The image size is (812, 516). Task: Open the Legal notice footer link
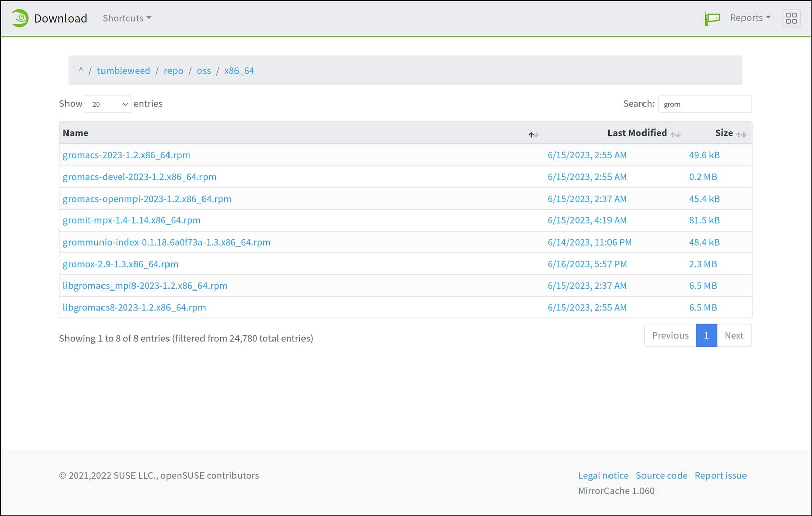tap(603, 475)
